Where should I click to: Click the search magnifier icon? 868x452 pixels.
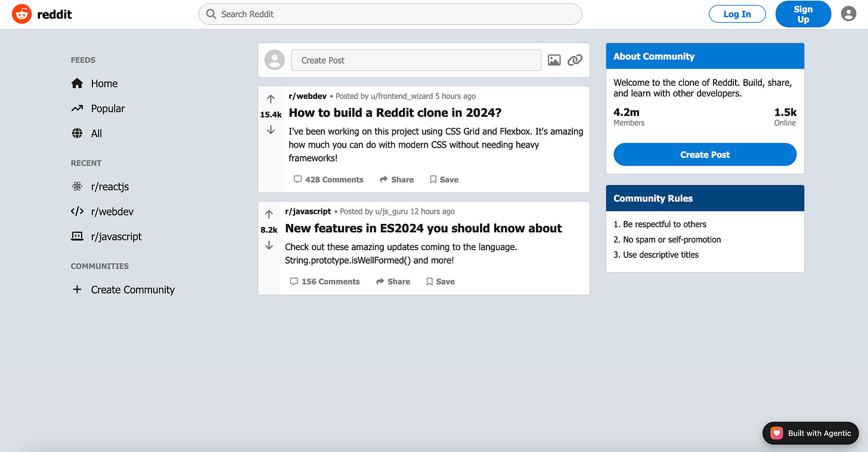point(210,14)
